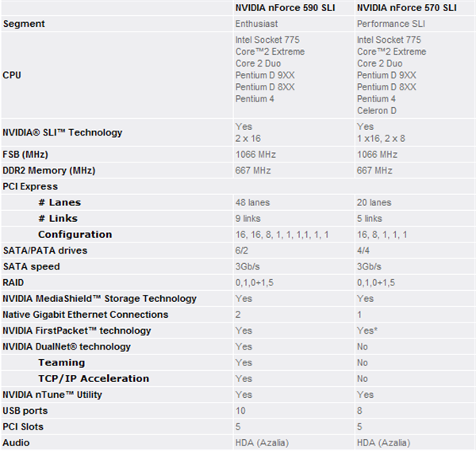
Task: Click the 1 x16, 2 x 8 cell
Action: [x=381, y=139]
